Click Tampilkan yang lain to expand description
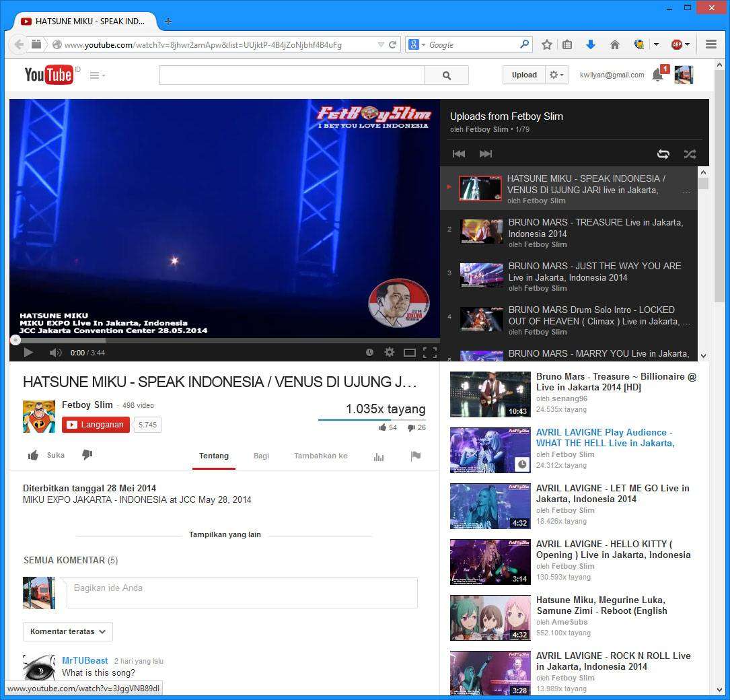This screenshot has width=730, height=700. pyautogui.click(x=224, y=534)
